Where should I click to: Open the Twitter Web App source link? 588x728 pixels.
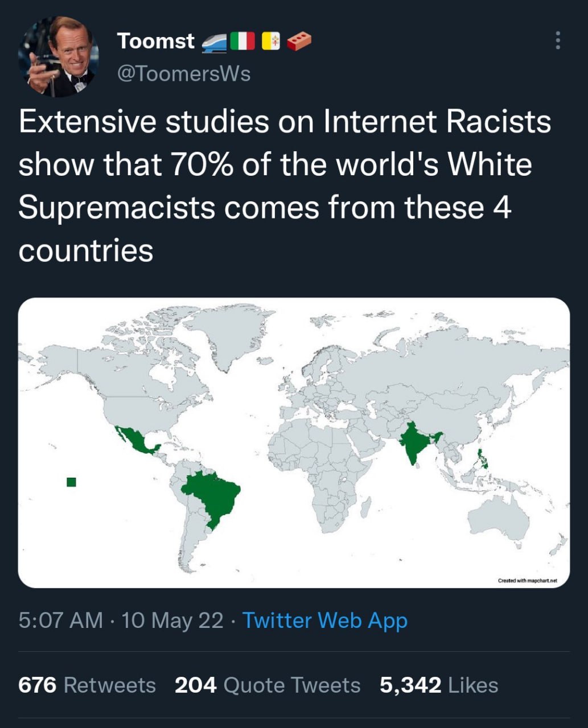(325, 620)
